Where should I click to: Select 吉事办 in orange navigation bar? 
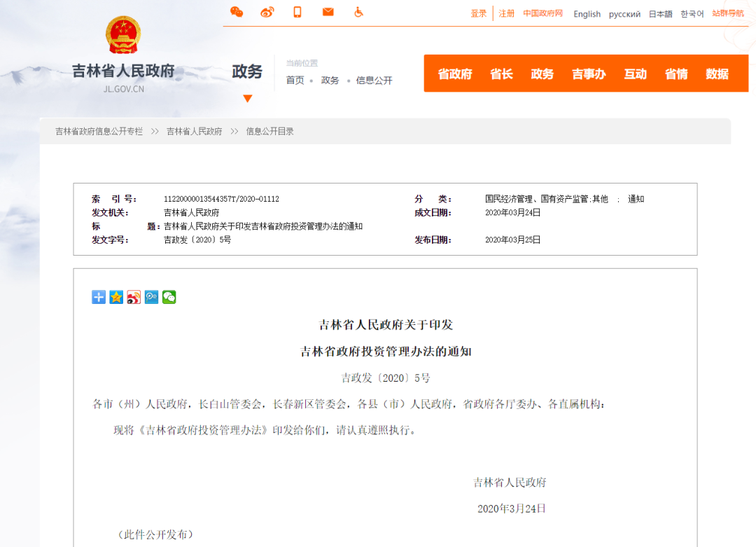588,74
